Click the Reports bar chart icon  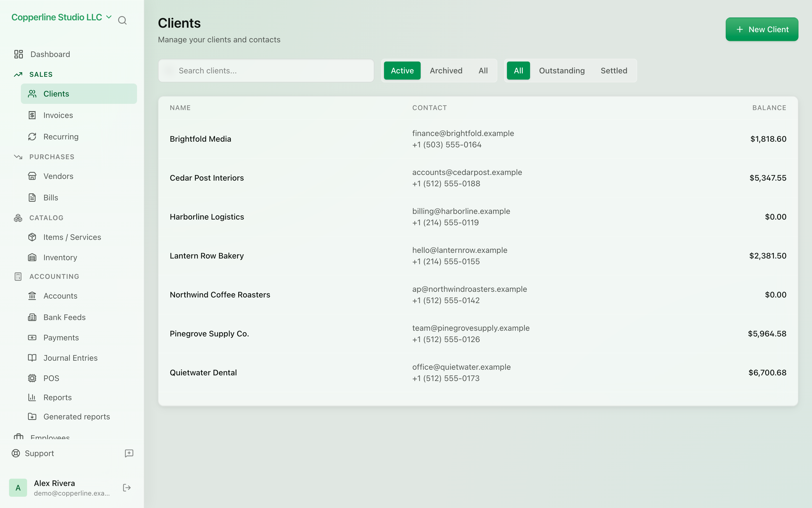click(x=32, y=397)
